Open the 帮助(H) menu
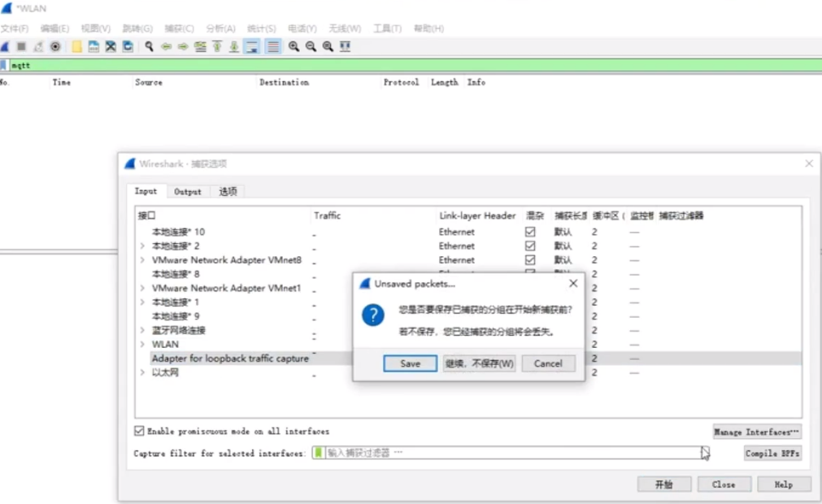The image size is (822, 504). (x=428, y=28)
